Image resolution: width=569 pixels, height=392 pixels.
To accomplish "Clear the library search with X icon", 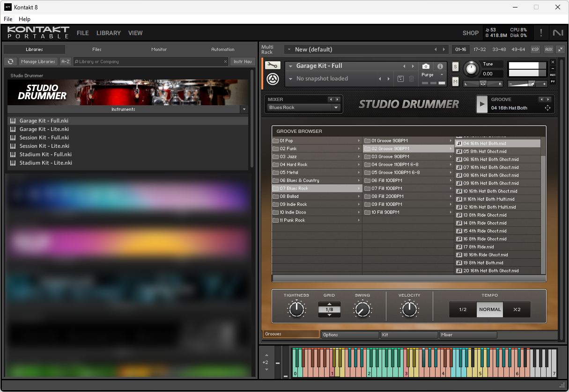I will click(225, 61).
